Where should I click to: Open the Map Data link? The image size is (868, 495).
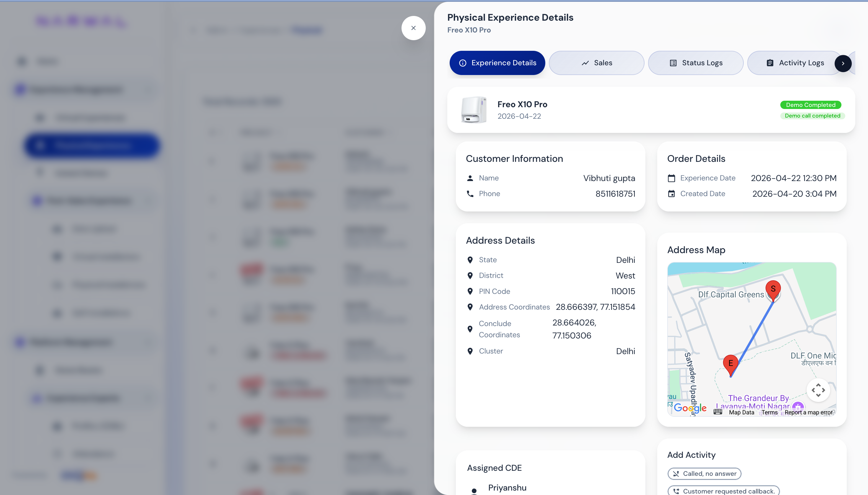coord(741,412)
